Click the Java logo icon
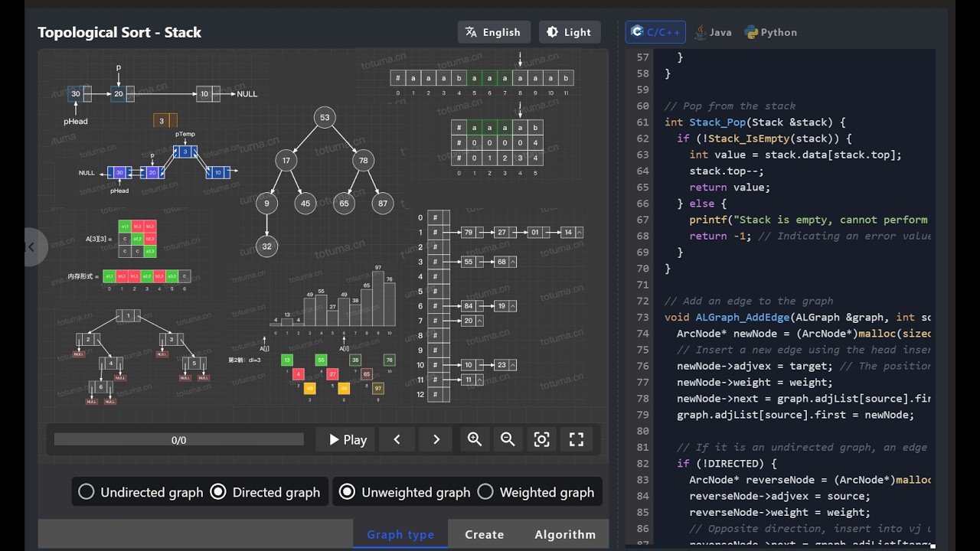Screen dimensions: 980x551 tap(700, 32)
